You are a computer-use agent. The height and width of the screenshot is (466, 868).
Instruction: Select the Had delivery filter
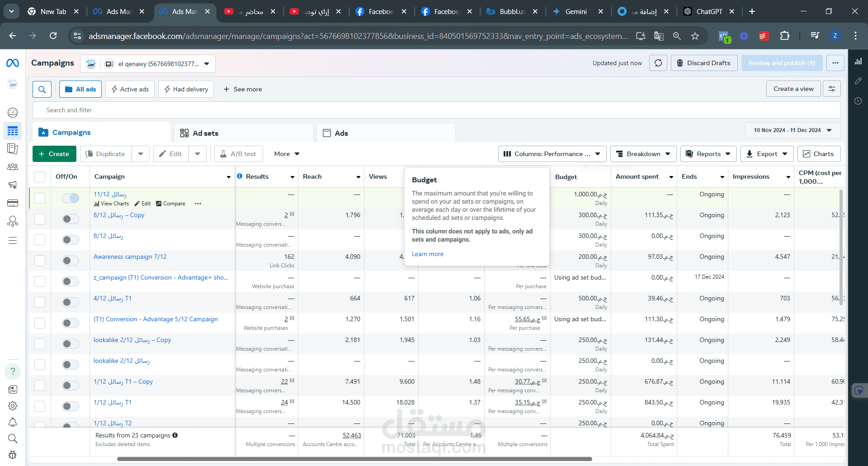click(186, 89)
